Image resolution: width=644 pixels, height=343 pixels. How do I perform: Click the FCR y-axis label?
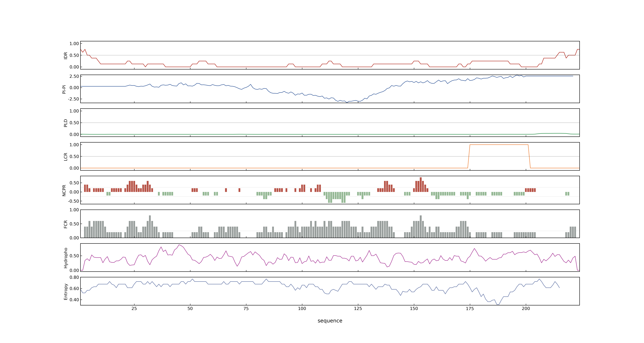[66, 224]
